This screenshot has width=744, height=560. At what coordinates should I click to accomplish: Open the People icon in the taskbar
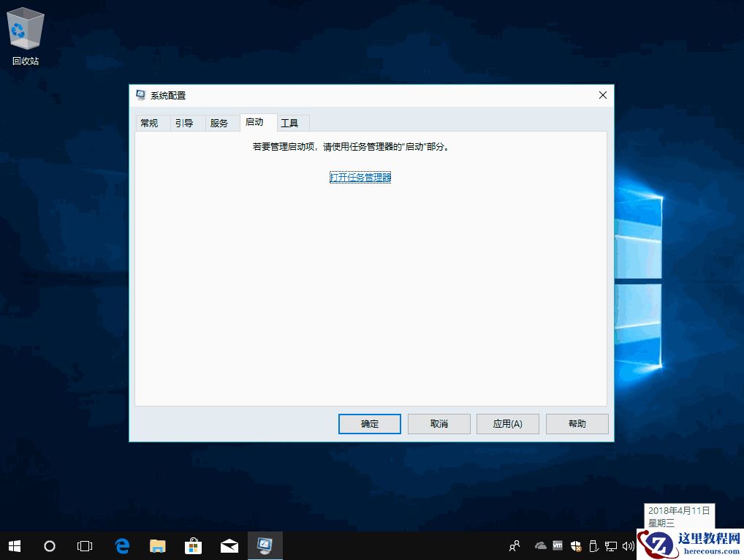[x=514, y=546]
